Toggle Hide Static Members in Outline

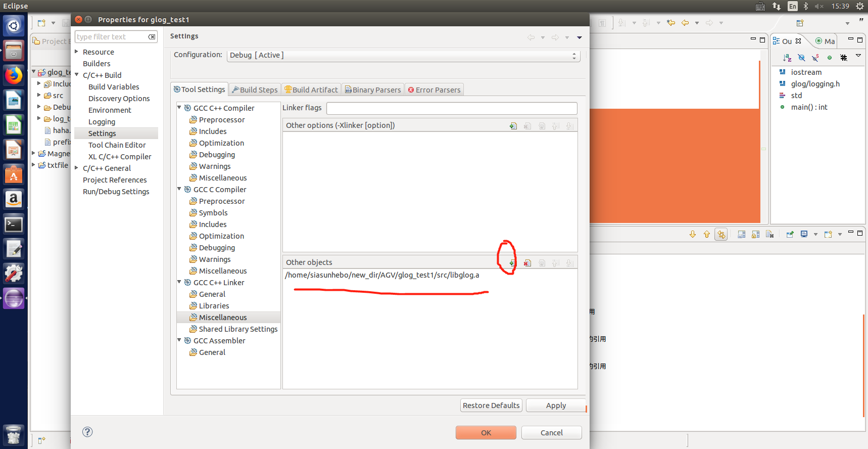click(815, 58)
